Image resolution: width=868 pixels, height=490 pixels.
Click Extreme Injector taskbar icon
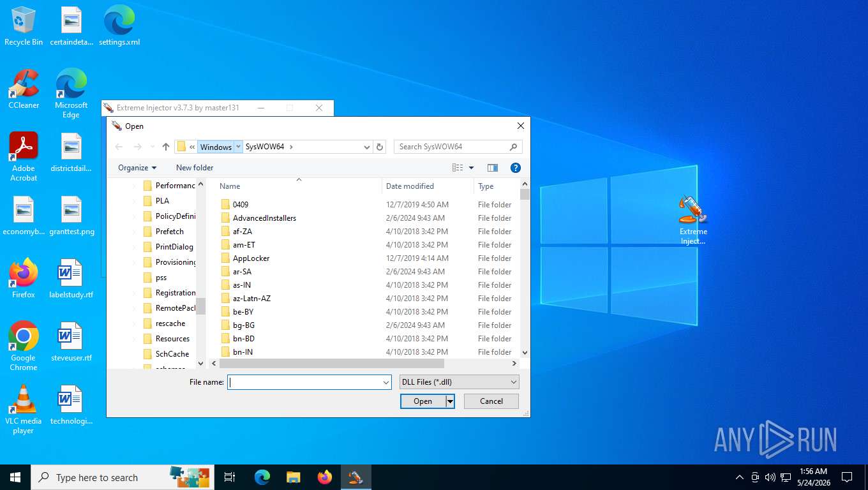356,477
